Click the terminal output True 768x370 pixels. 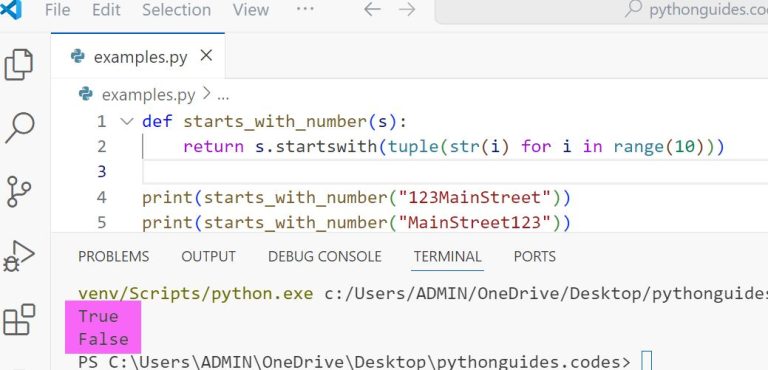tap(98, 316)
